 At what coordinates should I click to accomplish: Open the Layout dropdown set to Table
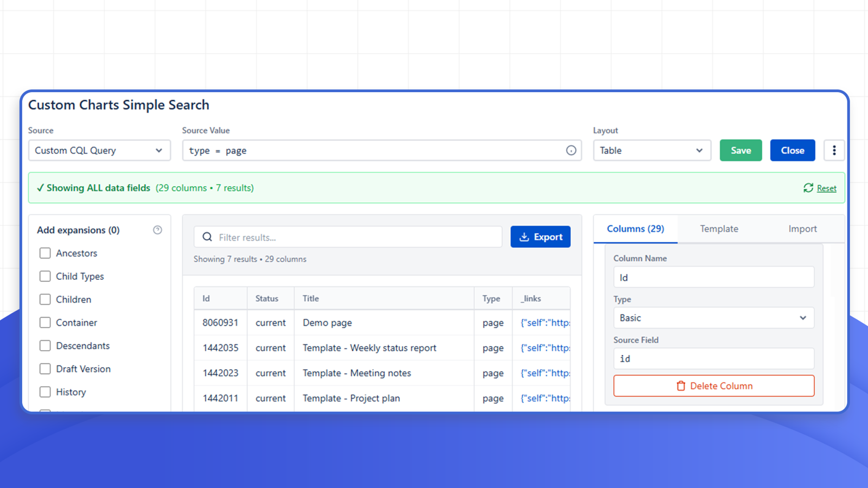[652, 150]
